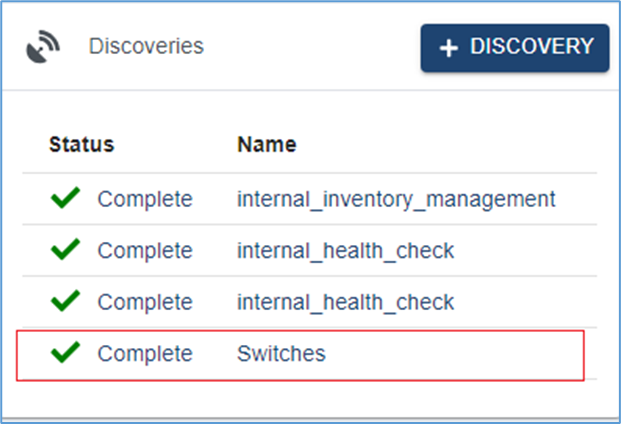The width and height of the screenshot is (621, 424).
Task: Sort by the Status column header
Action: point(81,144)
